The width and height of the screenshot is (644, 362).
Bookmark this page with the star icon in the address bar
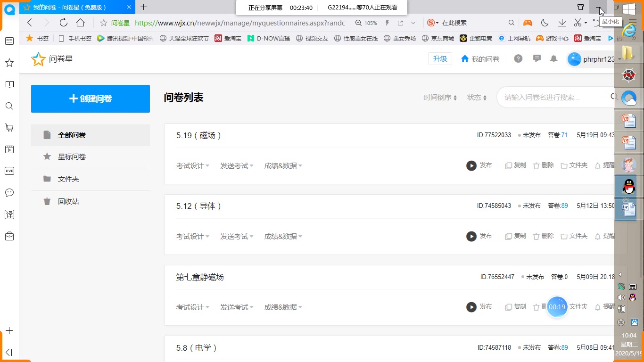tap(104, 23)
